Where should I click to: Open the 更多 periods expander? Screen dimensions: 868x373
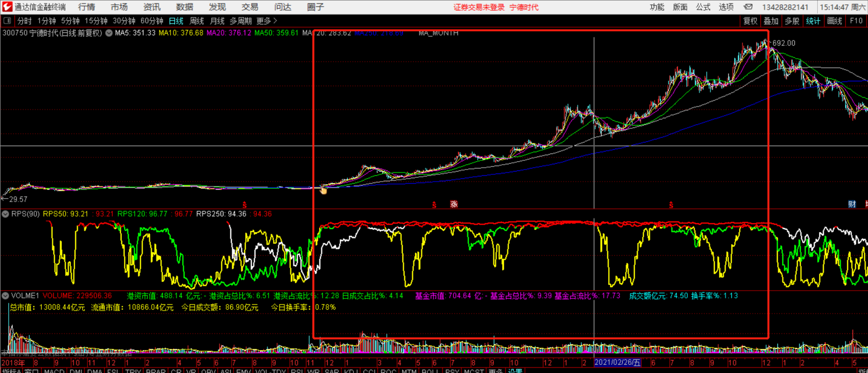click(x=266, y=21)
